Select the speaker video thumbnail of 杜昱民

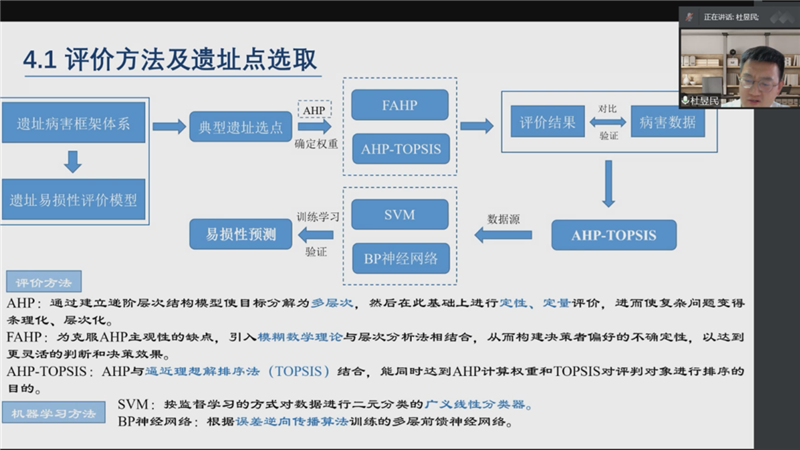coord(740,68)
